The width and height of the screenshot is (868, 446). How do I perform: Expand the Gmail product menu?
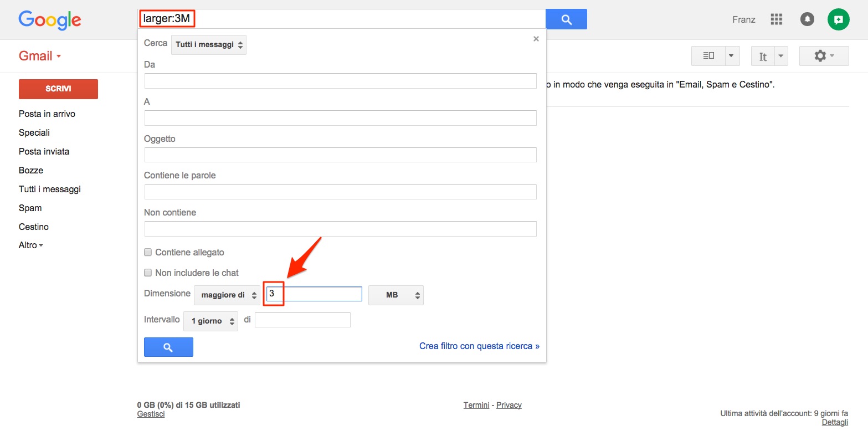pyautogui.click(x=40, y=56)
